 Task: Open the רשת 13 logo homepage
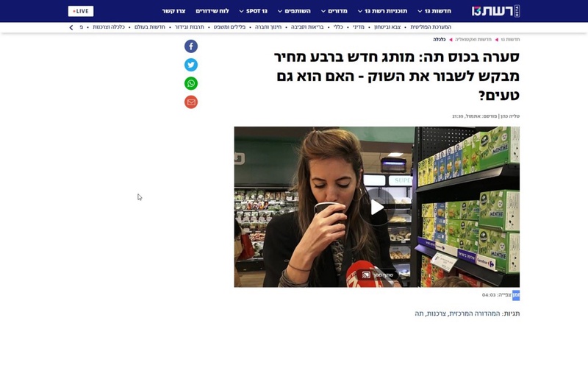point(495,11)
